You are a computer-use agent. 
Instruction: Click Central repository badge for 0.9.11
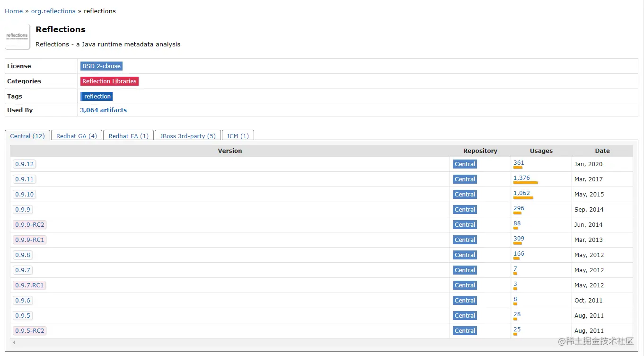[465, 179]
